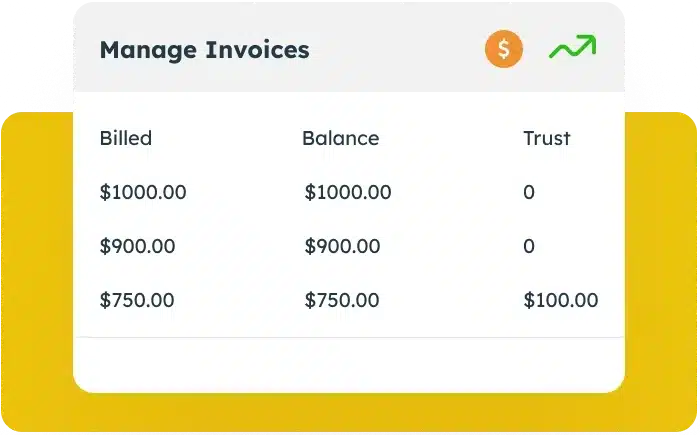This screenshot has width=700, height=435.
Task: Click the divider line under the $750.00 row
Action: [x=349, y=337]
